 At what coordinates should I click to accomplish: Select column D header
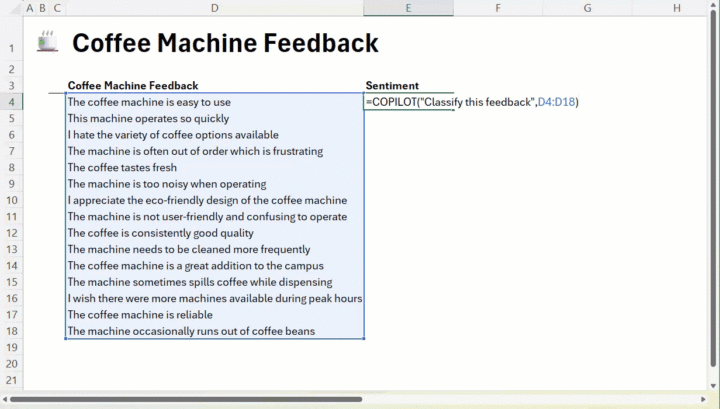point(215,8)
